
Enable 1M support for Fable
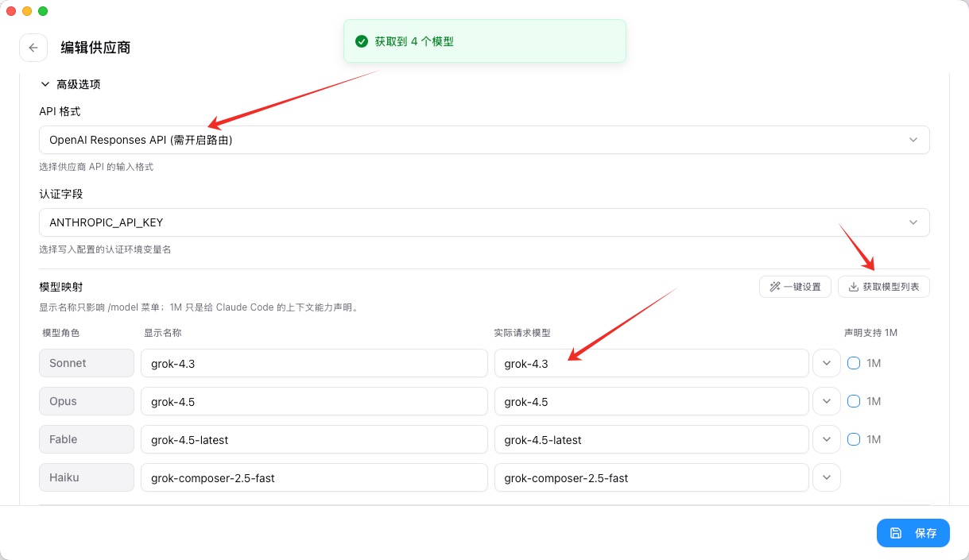854,439
